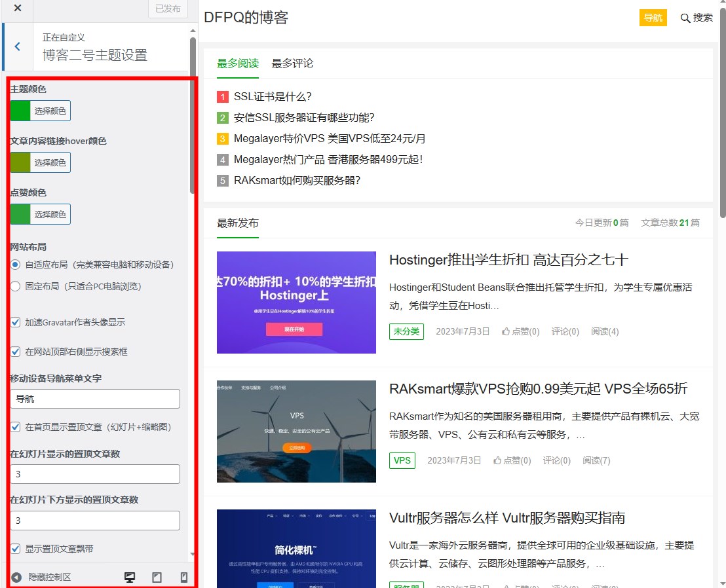Select 自适应布局 radio option
This screenshot has height=588, width=726.
15,265
